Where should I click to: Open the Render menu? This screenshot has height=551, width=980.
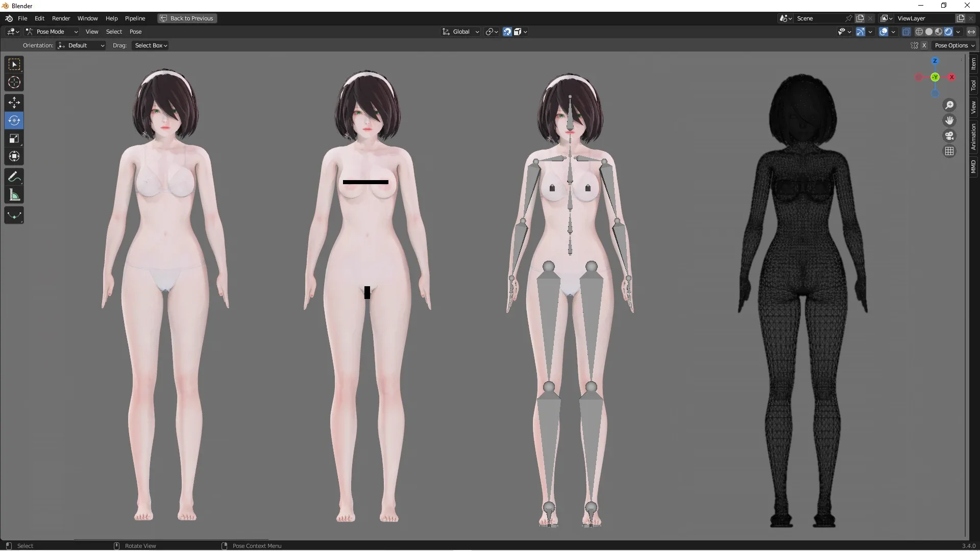tap(61, 18)
